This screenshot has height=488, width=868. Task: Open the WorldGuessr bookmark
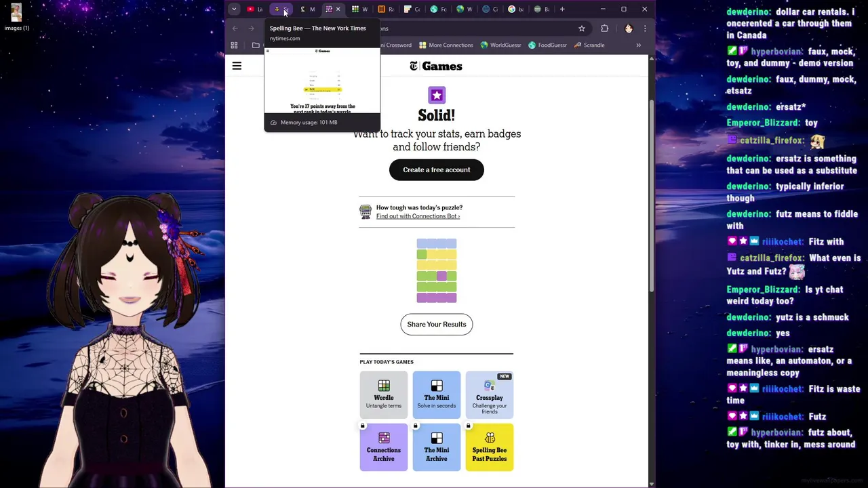click(501, 45)
